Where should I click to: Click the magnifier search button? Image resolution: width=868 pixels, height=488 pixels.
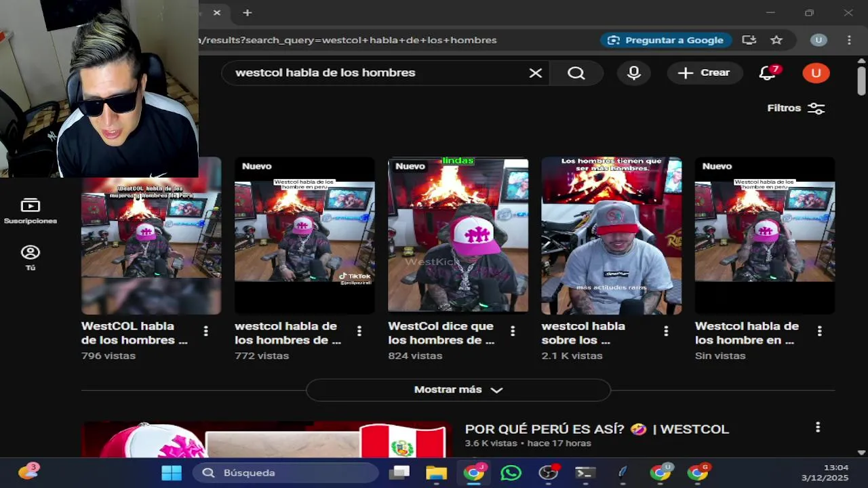576,73
